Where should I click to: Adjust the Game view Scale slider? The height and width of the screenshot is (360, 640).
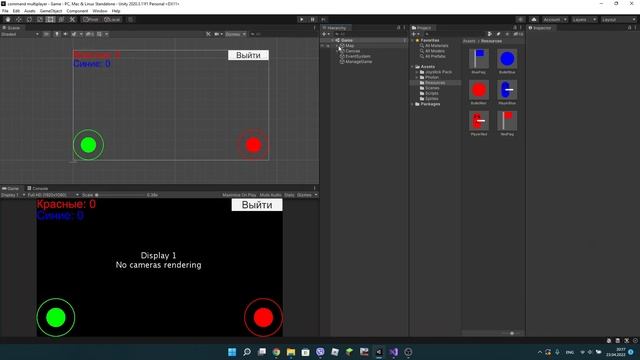point(120,195)
